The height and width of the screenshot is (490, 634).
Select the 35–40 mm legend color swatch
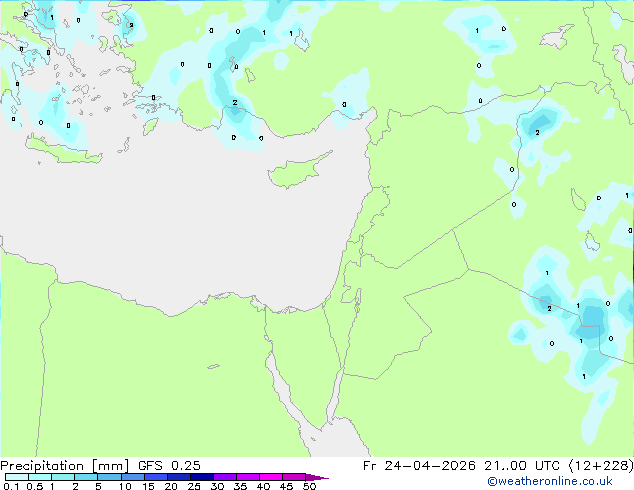[x=247, y=477]
